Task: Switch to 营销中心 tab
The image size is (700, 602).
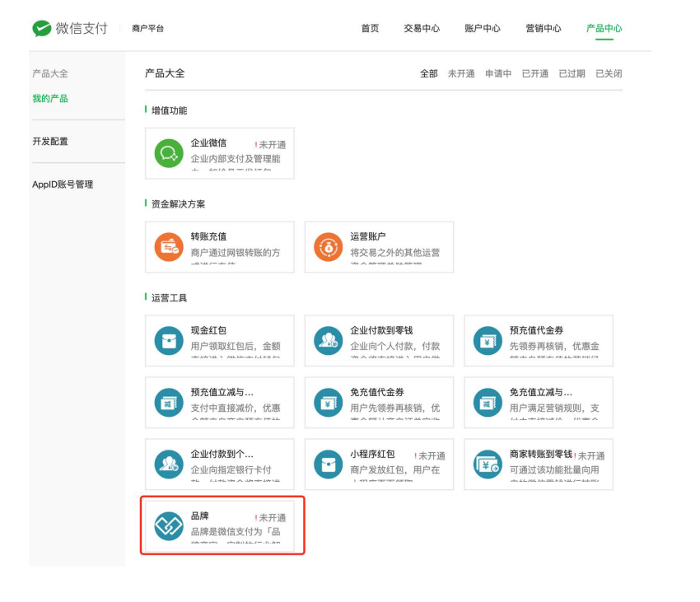Action: point(544,29)
